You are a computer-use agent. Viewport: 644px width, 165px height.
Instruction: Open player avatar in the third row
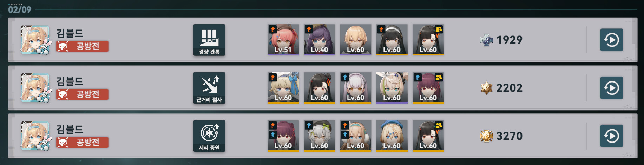pyautogui.click(x=35, y=136)
